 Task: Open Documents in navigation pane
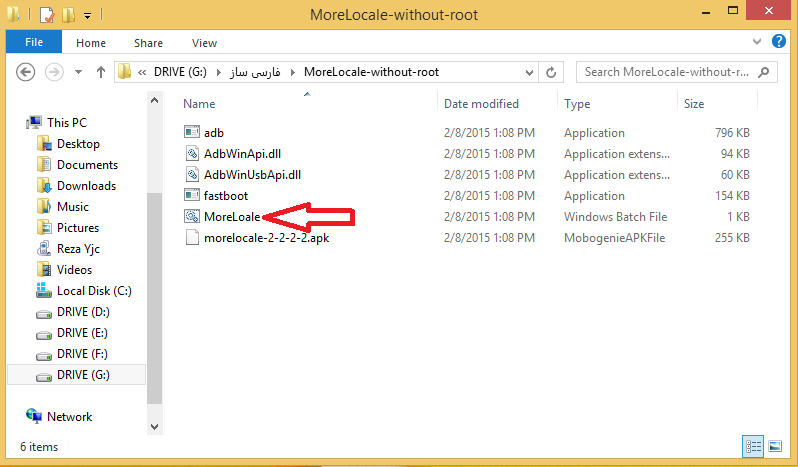(87, 165)
